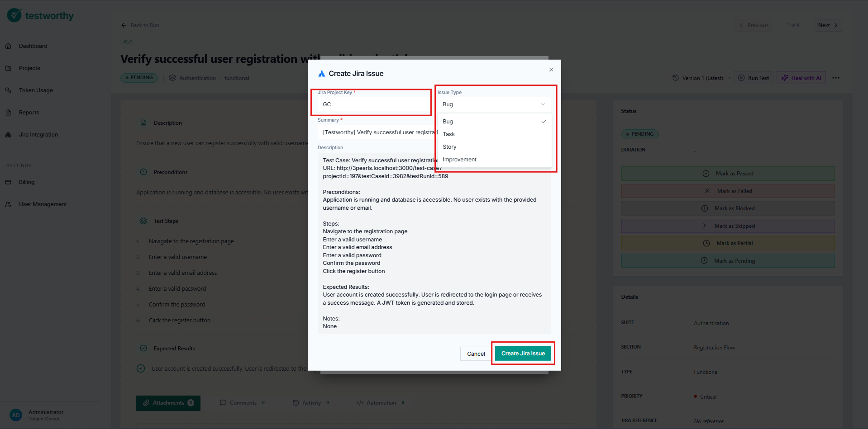Open Reports in the sidebar
The image size is (868, 429).
[29, 113]
